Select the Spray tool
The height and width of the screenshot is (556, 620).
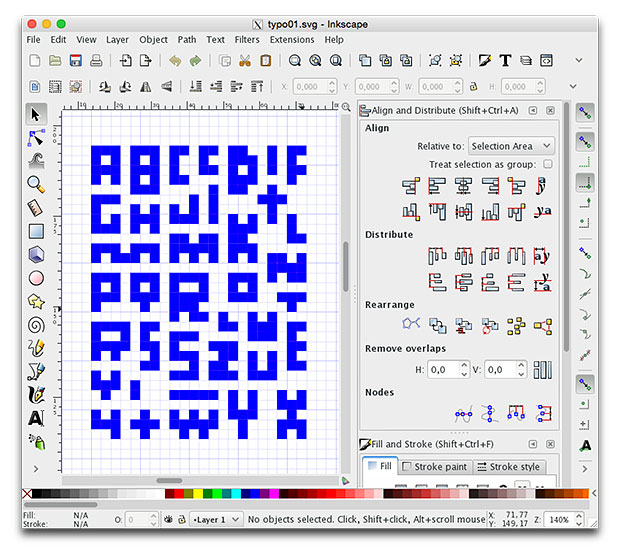point(36,441)
